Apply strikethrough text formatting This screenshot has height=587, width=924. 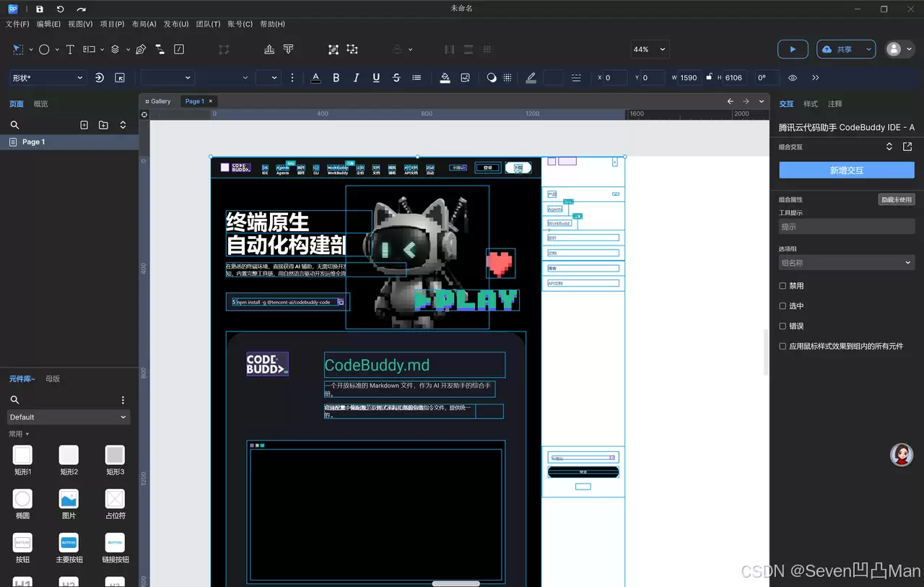tap(396, 78)
